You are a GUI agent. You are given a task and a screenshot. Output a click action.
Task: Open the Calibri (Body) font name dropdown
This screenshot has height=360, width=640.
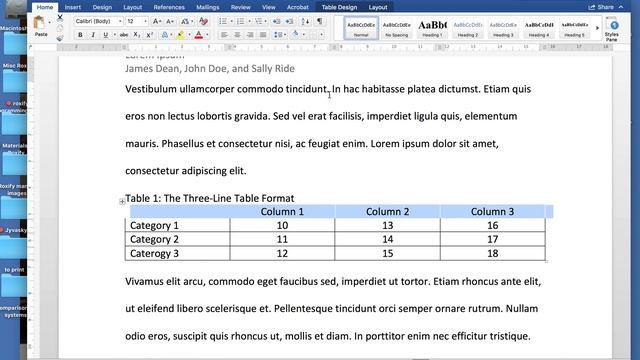pos(120,21)
